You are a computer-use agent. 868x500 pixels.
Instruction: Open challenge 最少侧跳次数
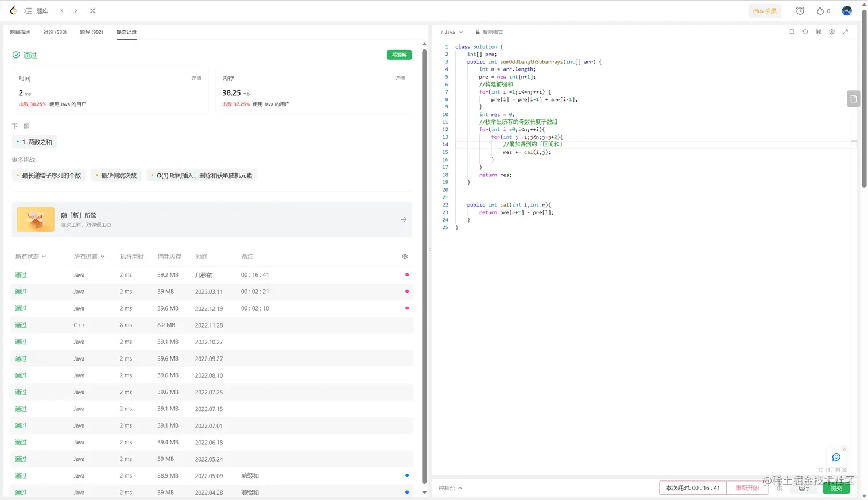coord(116,176)
